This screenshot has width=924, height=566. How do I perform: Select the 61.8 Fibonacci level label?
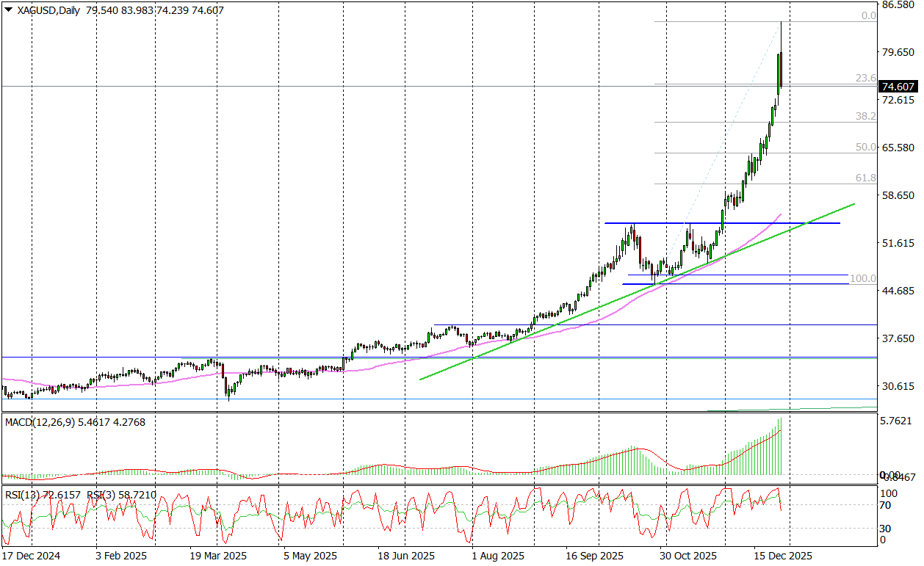coord(866,178)
